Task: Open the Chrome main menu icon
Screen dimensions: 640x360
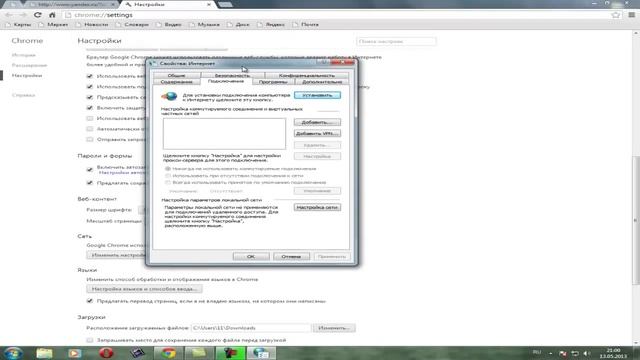Action: click(x=631, y=15)
